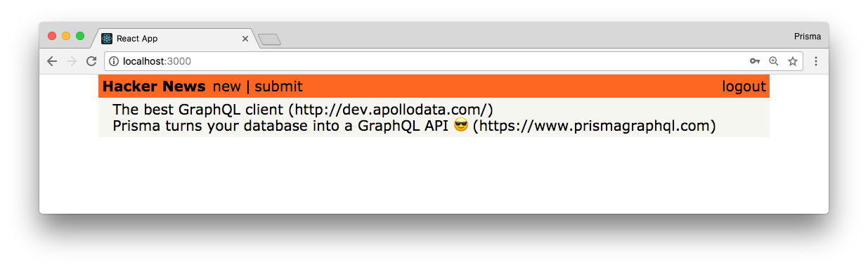
Task: Go back with the browser back arrow
Action: (x=52, y=61)
